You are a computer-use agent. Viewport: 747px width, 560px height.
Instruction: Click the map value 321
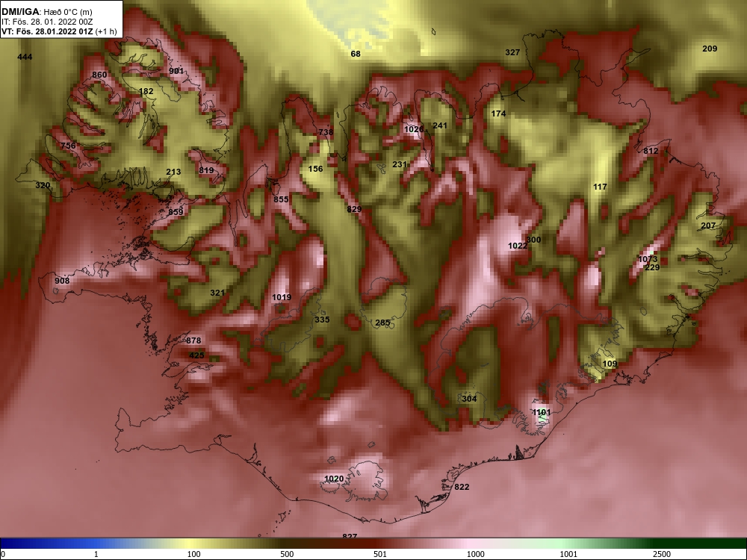(217, 293)
